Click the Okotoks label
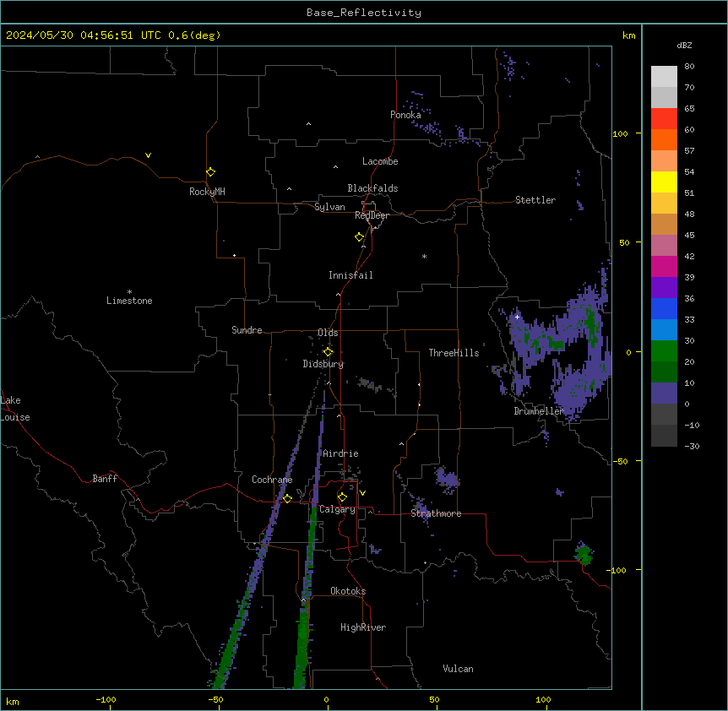Viewport: 728px width, 711px height. 348,591
